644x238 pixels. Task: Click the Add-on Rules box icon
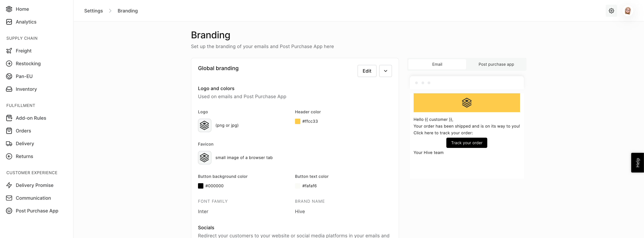coord(9,118)
